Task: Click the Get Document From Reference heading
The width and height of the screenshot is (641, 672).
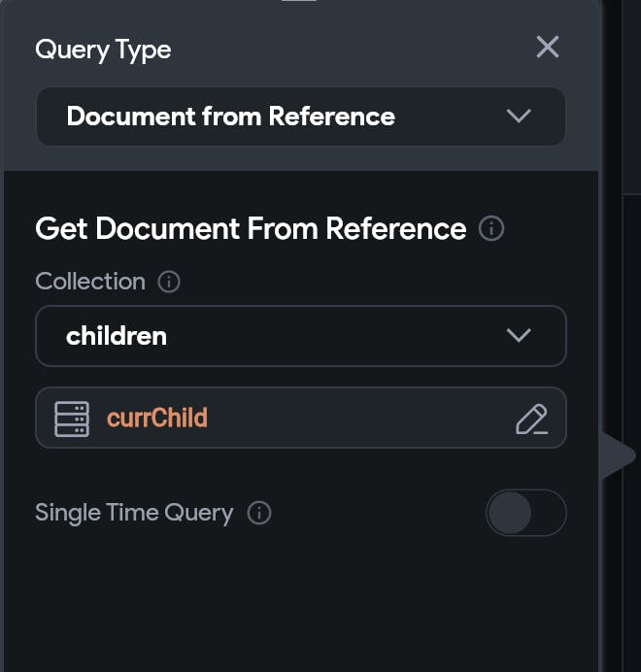Action: (x=251, y=229)
